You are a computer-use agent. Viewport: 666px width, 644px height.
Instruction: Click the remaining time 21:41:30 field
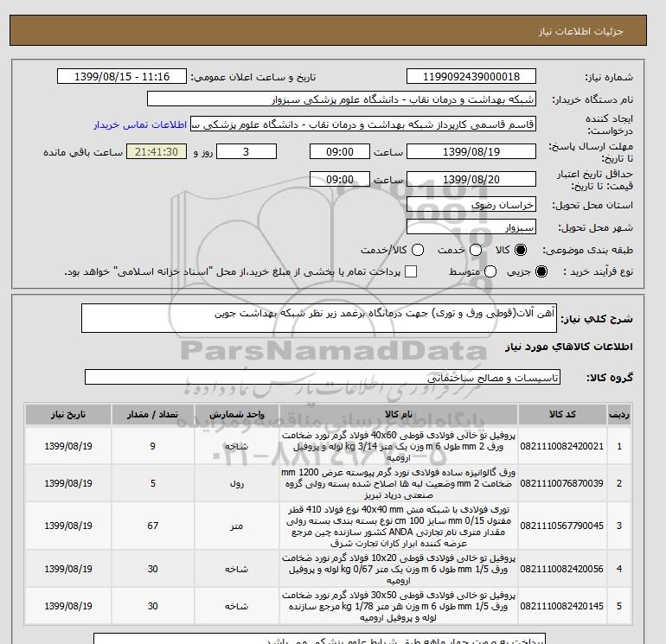(x=157, y=151)
